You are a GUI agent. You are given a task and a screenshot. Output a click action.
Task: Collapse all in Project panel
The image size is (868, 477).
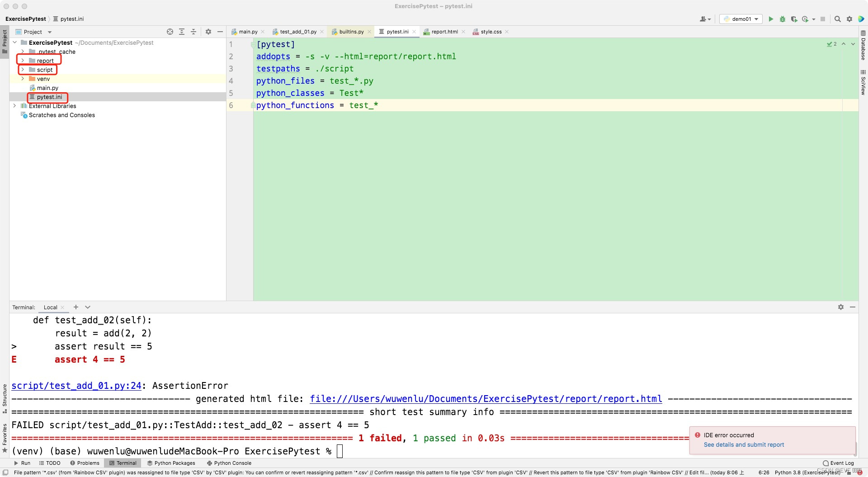(193, 32)
